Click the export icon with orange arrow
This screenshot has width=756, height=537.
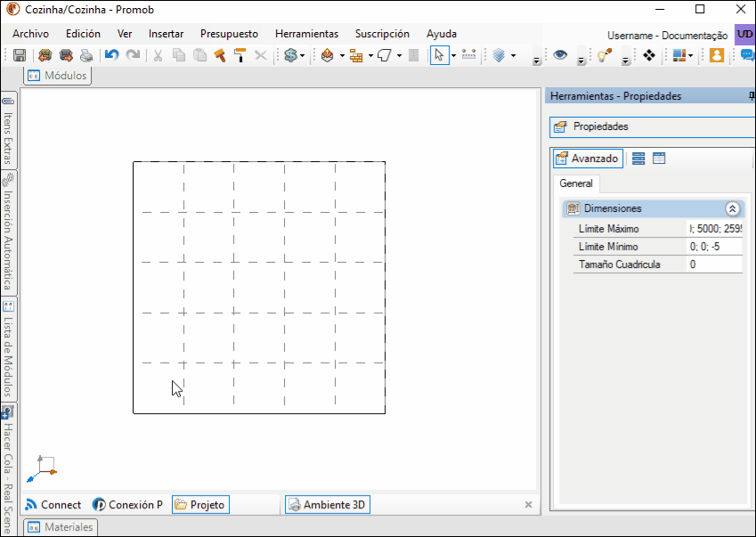tap(66, 55)
